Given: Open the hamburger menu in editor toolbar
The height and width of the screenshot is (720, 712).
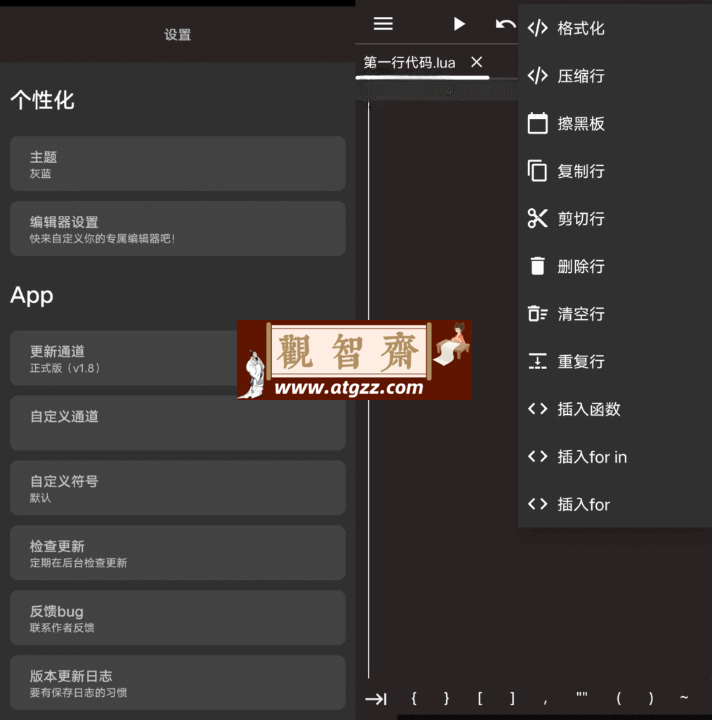Looking at the screenshot, I should [x=383, y=23].
